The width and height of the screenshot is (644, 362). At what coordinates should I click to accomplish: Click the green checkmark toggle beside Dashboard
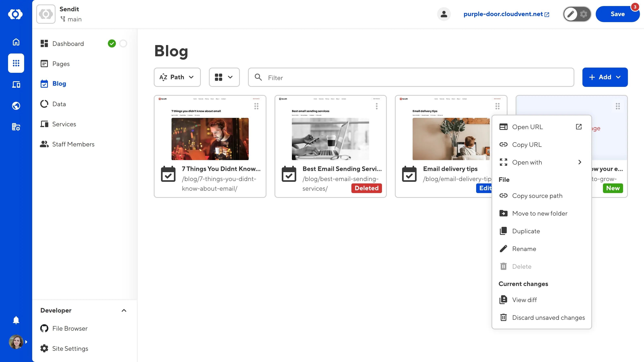coord(112,43)
